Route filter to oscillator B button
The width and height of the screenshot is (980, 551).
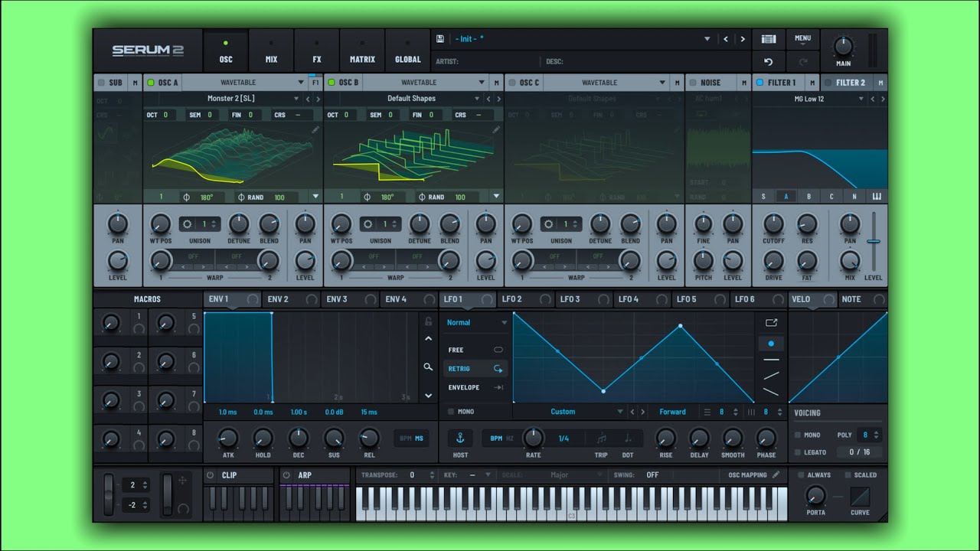808,197
